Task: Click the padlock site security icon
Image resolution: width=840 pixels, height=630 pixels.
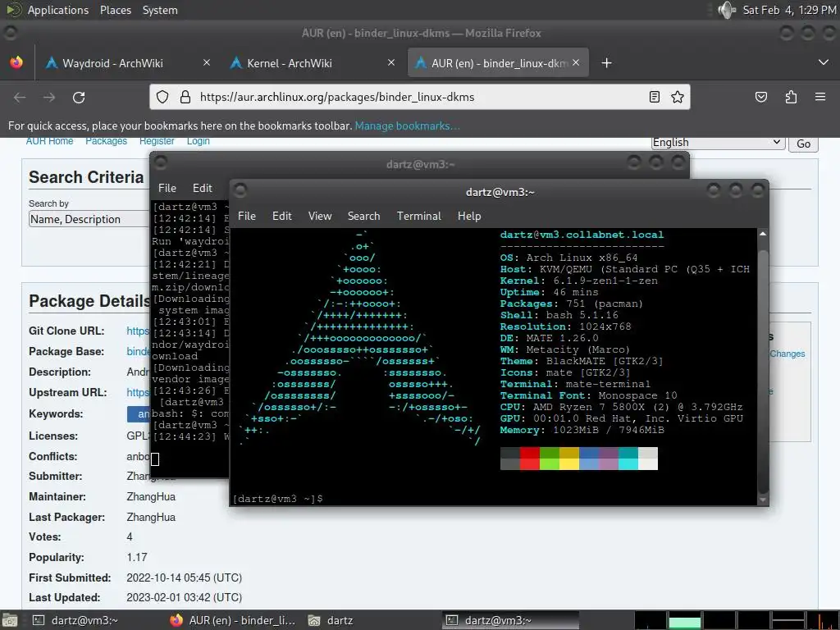Action: tap(185, 97)
